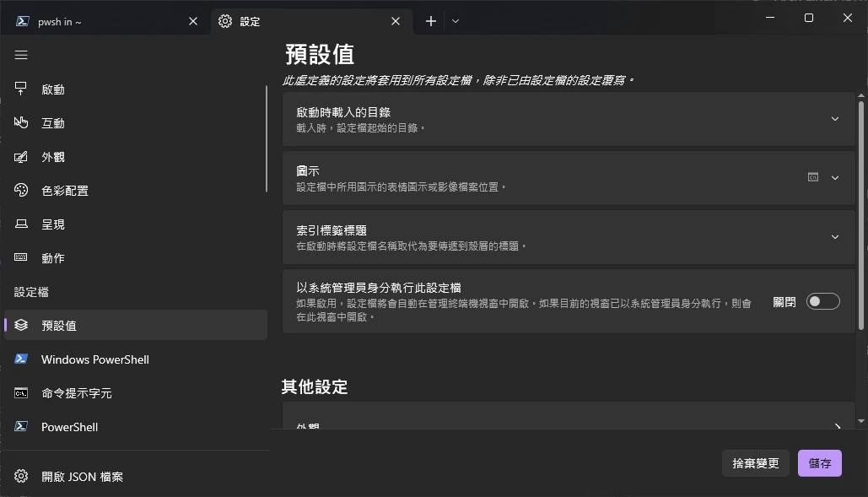This screenshot has height=497, width=868.
Task: Select the Windows PowerShell profile
Action: [94, 359]
